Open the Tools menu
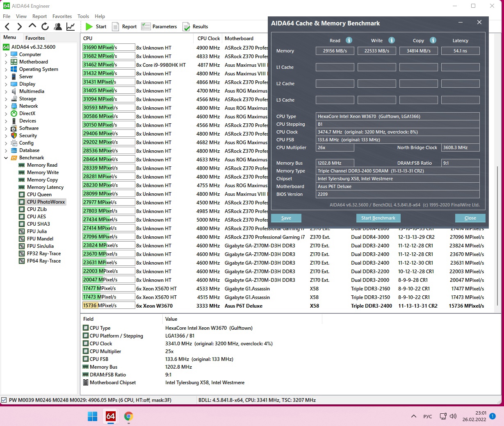 click(x=83, y=16)
